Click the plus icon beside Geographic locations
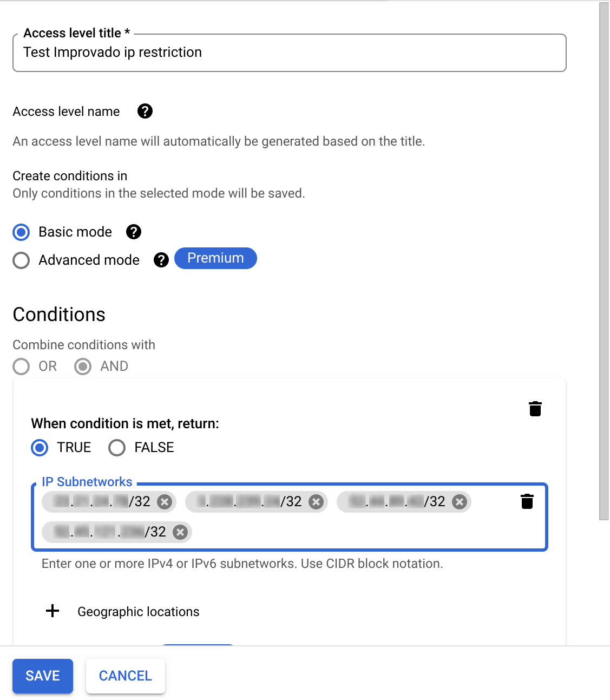This screenshot has height=700, width=610. tap(52, 611)
